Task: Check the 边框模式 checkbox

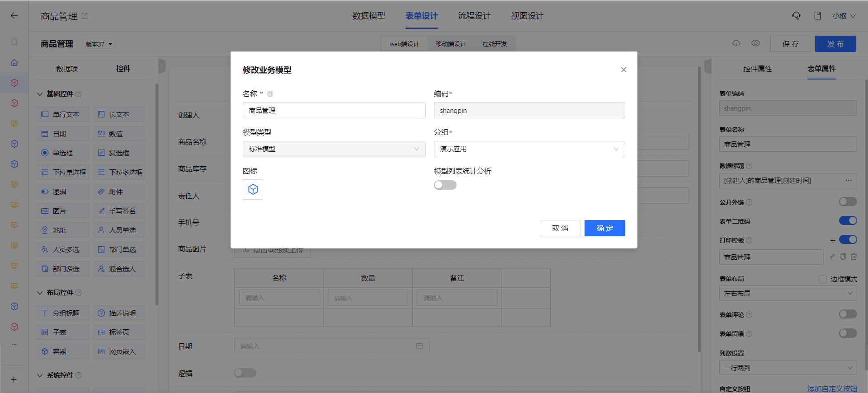Action: coord(823,279)
